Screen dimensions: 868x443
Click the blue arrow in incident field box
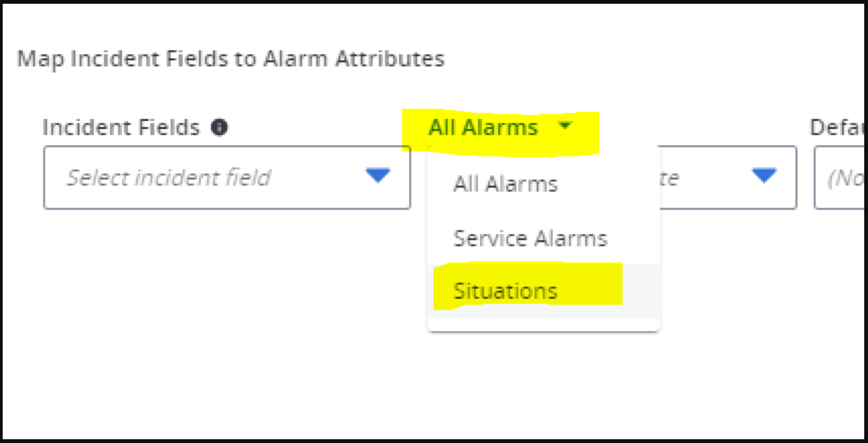(x=377, y=176)
